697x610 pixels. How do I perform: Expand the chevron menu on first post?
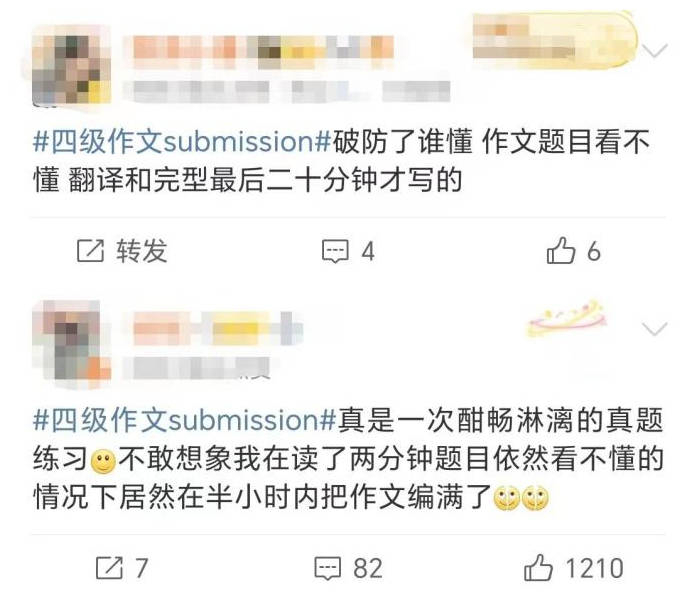point(655,50)
